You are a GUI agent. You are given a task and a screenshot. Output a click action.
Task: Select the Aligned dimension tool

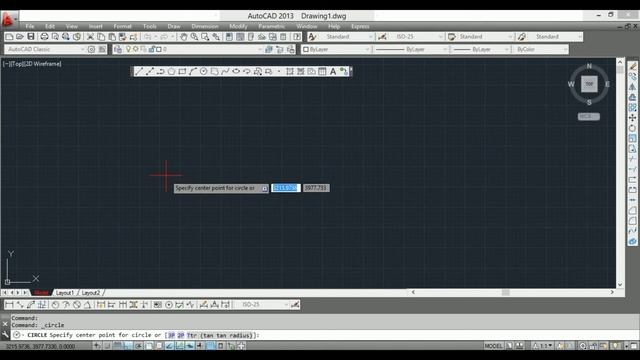pyautogui.click(x=20, y=304)
